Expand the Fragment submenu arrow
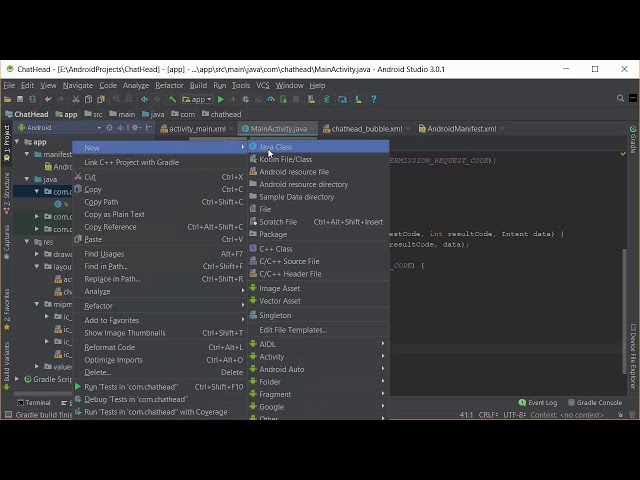 [x=383, y=394]
